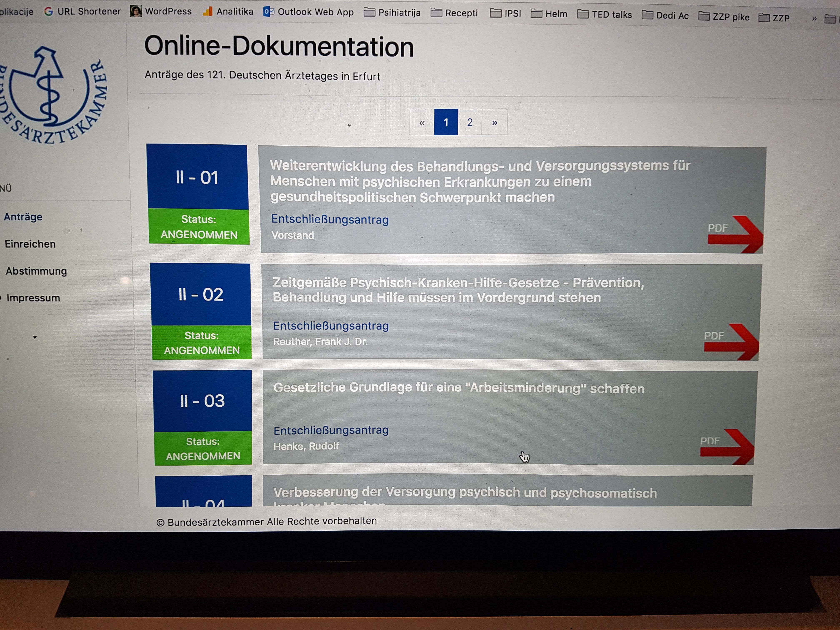Click the II - 03 motion number tile

[202, 401]
